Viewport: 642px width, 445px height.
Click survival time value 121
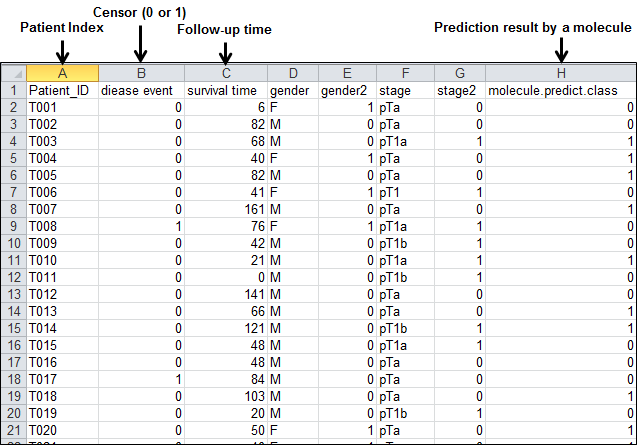226,328
